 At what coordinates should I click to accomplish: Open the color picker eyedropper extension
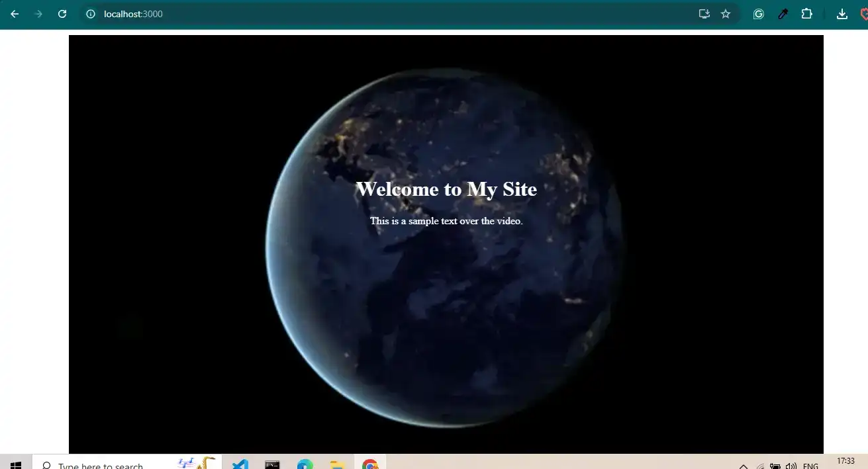coord(783,14)
